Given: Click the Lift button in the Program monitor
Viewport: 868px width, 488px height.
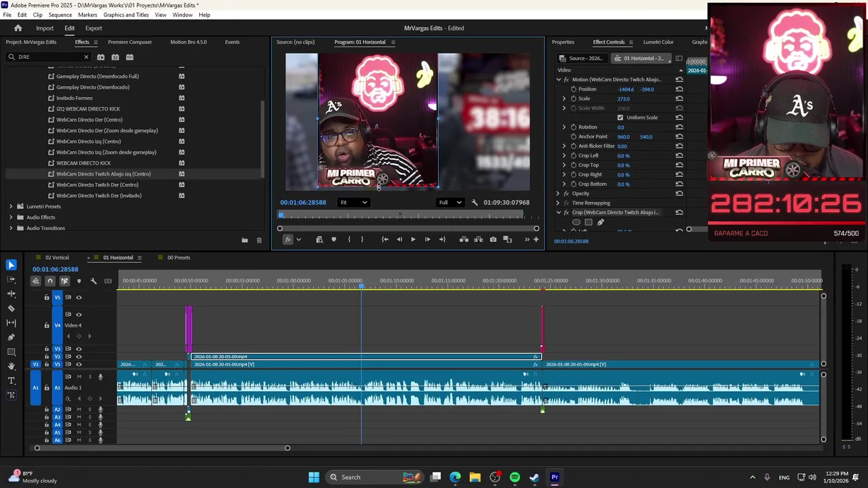Looking at the screenshot, I should point(464,239).
